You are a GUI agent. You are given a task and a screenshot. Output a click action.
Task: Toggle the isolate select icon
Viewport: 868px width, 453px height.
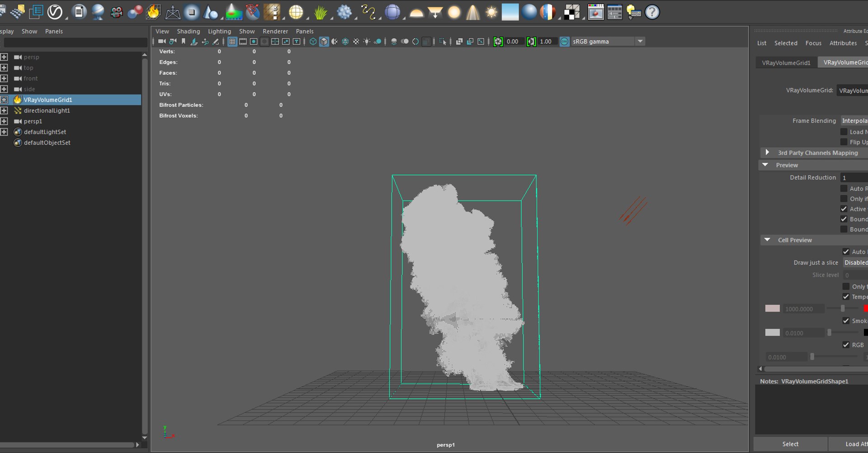(443, 42)
